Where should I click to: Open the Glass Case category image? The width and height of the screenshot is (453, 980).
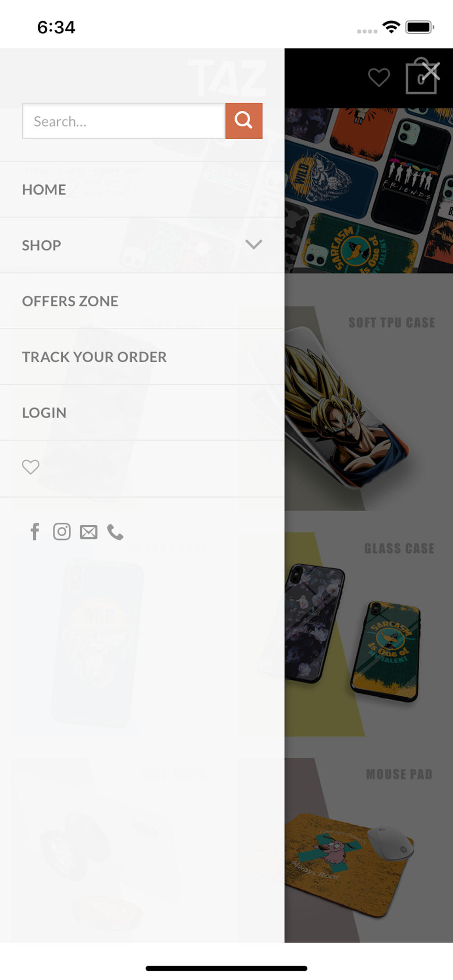click(369, 634)
